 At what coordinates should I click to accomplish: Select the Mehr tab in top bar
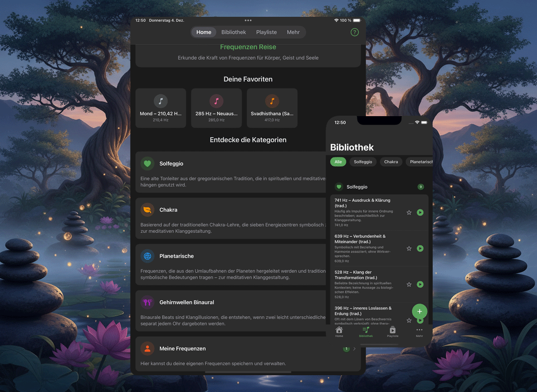point(293,32)
